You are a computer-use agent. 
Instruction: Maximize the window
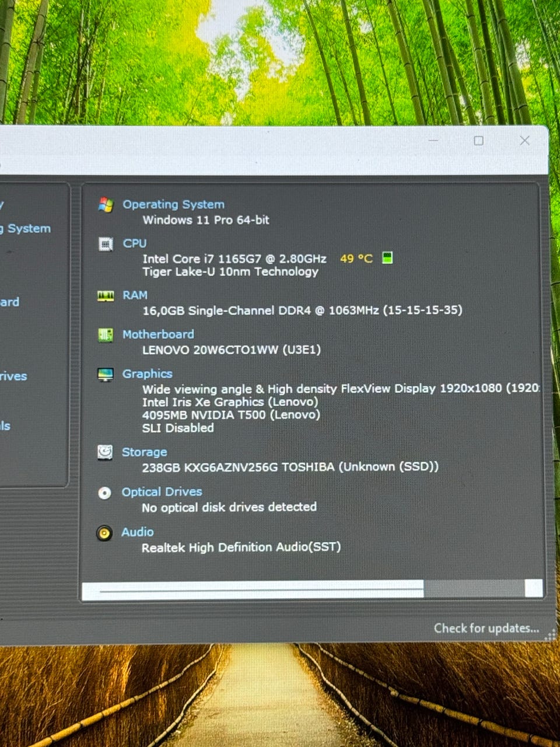pyautogui.click(x=478, y=141)
